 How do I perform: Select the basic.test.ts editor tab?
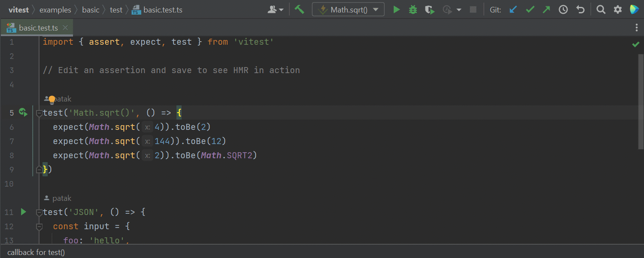(x=38, y=28)
